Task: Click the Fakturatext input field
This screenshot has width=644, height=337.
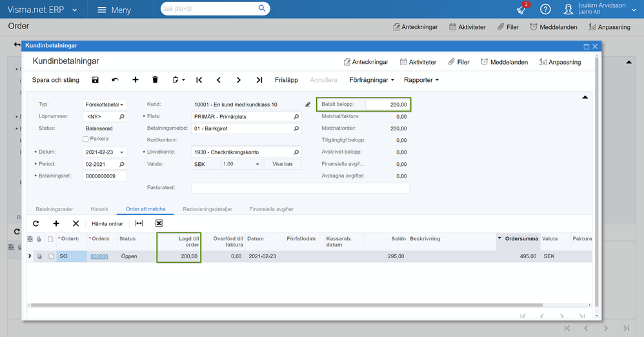Action: click(x=300, y=188)
